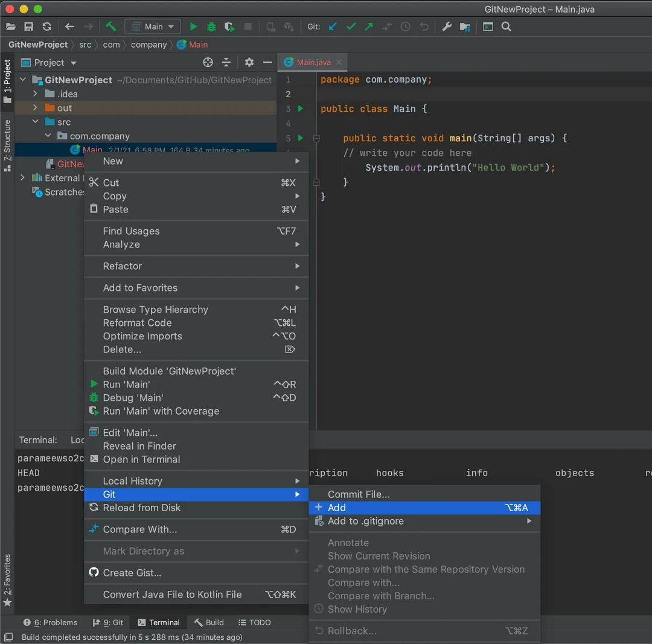Choose Paste from the context menu
This screenshot has width=652, height=644.
(196, 209)
